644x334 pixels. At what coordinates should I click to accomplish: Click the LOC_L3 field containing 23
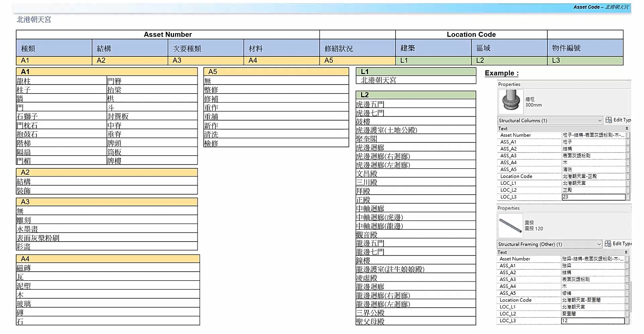point(593,197)
